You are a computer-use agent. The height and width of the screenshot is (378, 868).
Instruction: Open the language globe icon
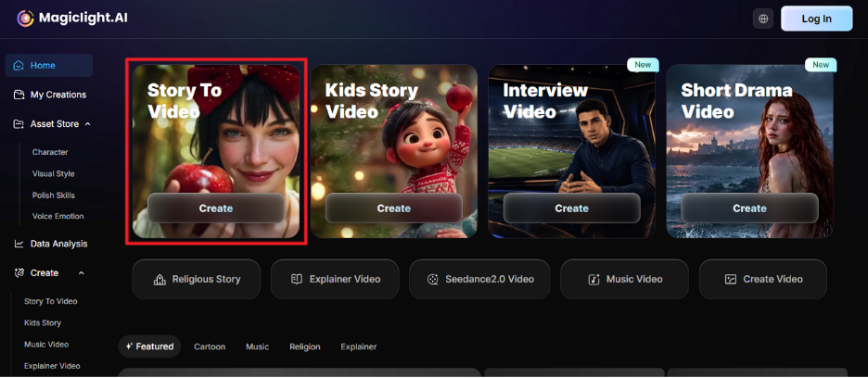click(x=763, y=19)
